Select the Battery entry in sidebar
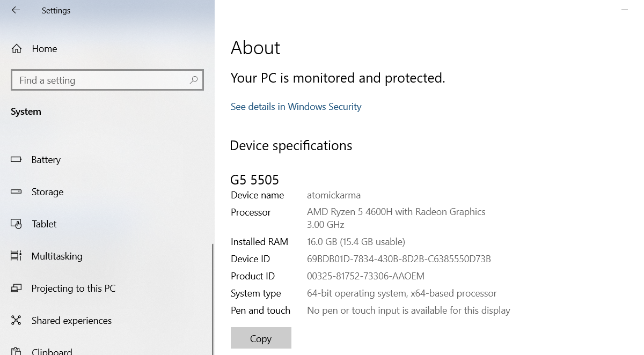The width and height of the screenshot is (644, 355). point(46,159)
